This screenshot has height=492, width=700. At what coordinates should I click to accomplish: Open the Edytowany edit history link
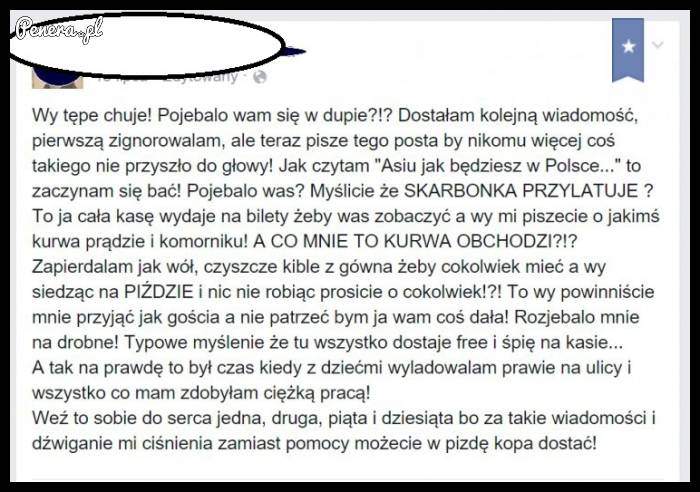point(201,77)
